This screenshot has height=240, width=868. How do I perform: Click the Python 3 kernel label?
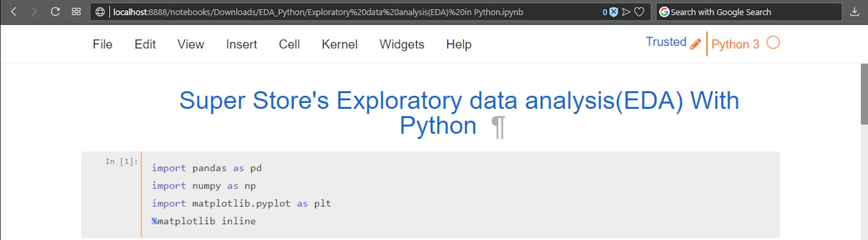coord(735,44)
